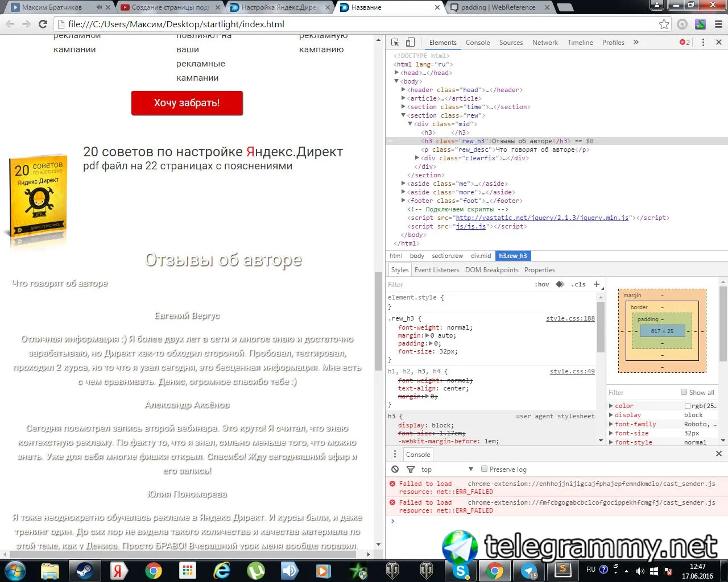Expand the header class="head" node
The height and width of the screenshot is (582, 728).
pyautogui.click(x=403, y=90)
